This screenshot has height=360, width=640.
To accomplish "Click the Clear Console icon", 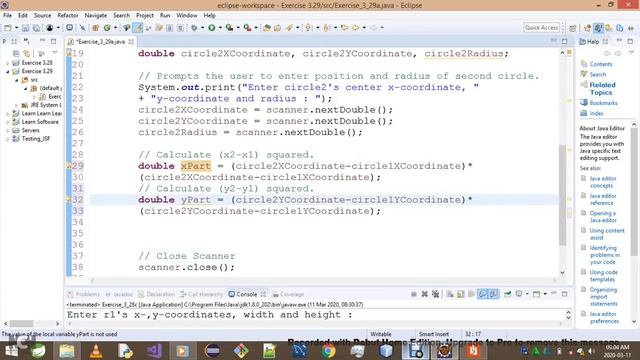I will click(450, 294).
